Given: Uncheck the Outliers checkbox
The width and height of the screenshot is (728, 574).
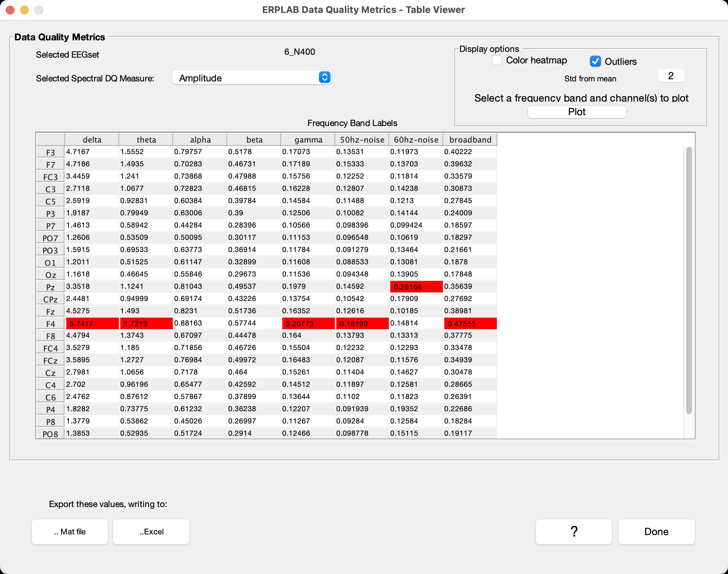Looking at the screenshot, I should [595, 61].
